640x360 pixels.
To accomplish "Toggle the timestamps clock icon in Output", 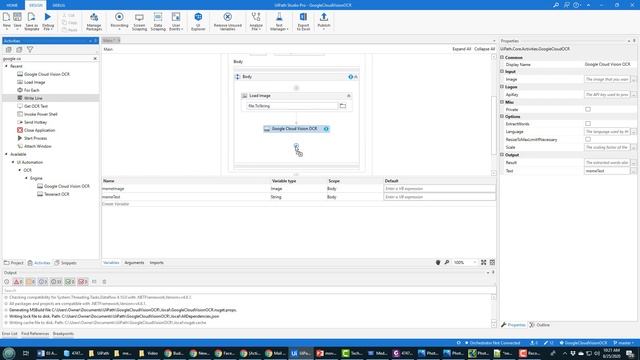I will 7,282.
